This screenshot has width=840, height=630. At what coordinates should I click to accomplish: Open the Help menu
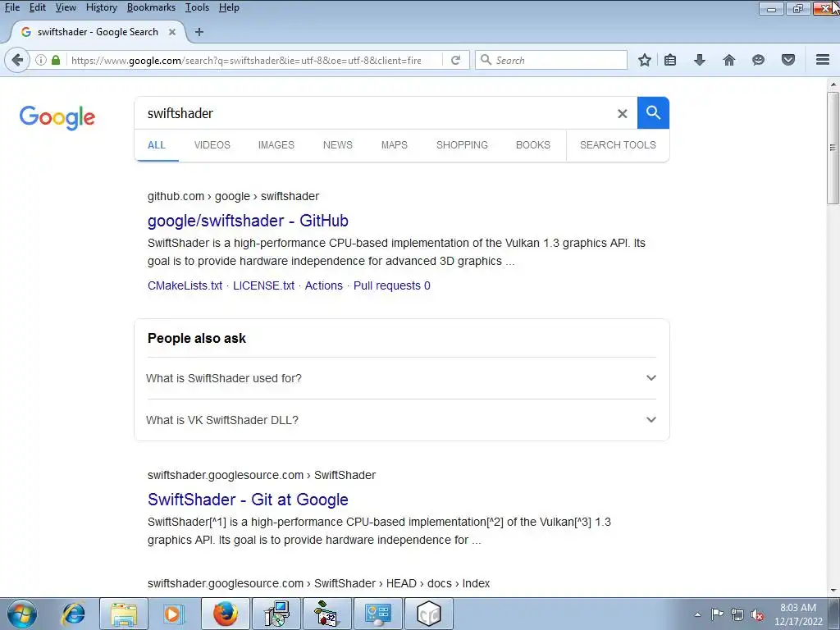point(229,7)
